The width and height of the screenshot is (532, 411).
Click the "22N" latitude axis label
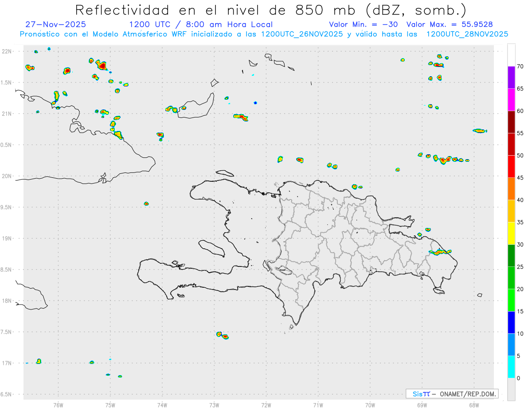(x=7, y=51)
